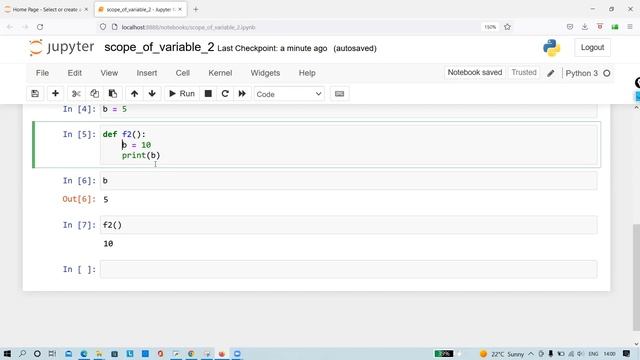The width and height of the screenshot is (640, 360).
Task: Open the Insert menu
Action: [147, 73]
